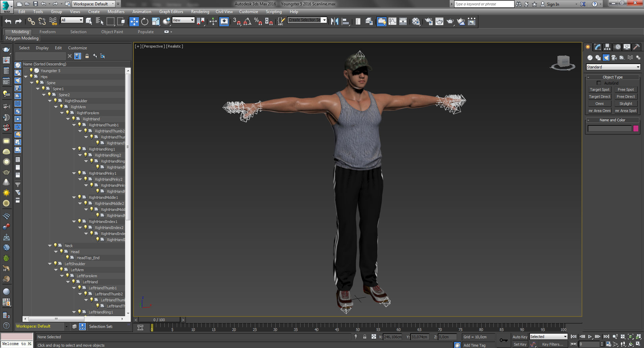Click the Align tool icon
The image size is (644, 348).
(345, 21)
